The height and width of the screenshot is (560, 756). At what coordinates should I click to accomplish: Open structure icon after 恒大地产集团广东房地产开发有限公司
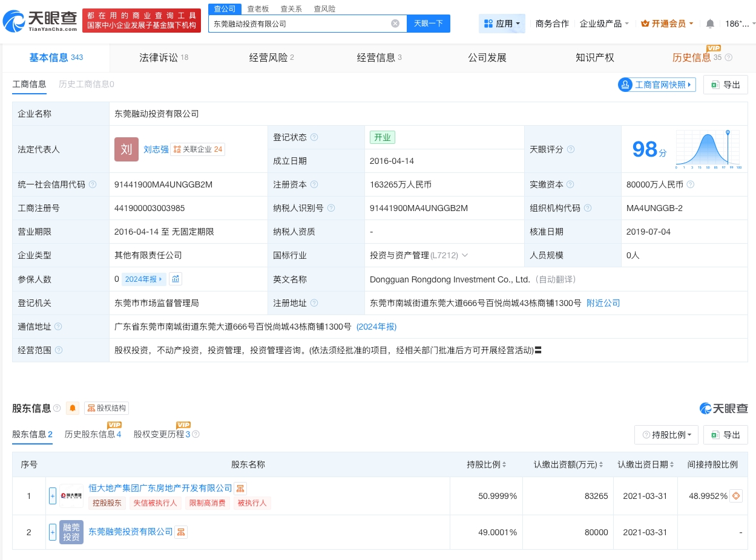240,488
